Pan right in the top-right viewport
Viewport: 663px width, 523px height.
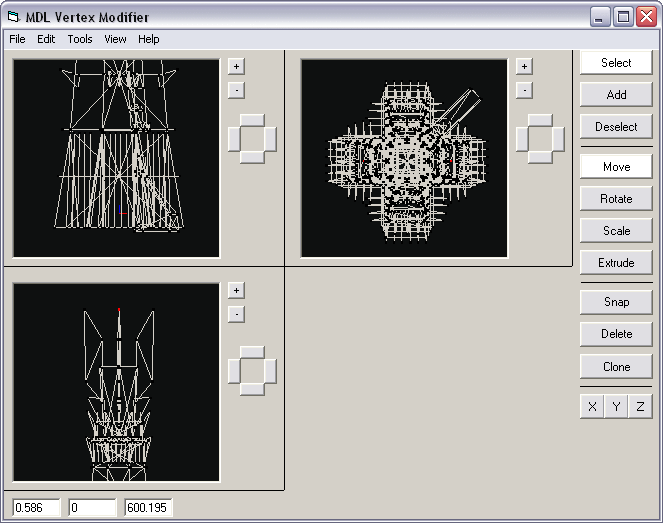tap(558, 139)
